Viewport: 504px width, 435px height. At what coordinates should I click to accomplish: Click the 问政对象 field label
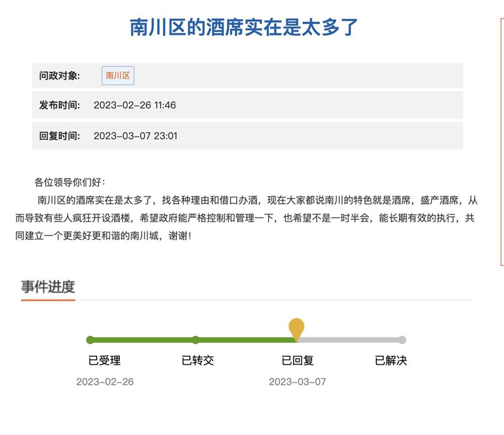point(59,76)
